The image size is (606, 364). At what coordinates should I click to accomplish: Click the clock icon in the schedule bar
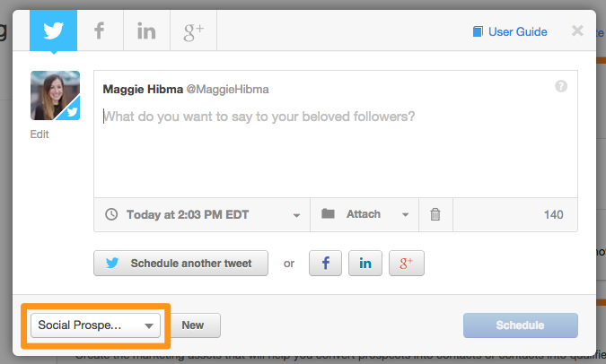point(111,214)
